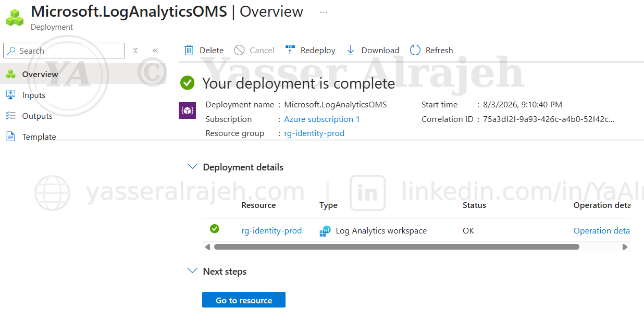Click the Inputs icon in sidebar
Image resolution: width=644 pixels, height=332 pixels.
[10, 95]
